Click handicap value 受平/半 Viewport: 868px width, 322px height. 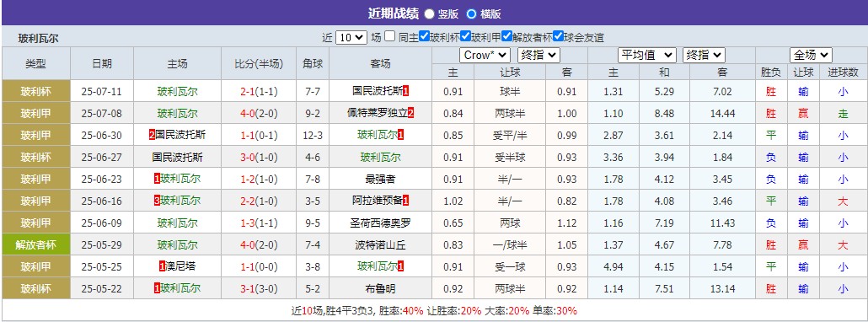[x=510, y=135]
